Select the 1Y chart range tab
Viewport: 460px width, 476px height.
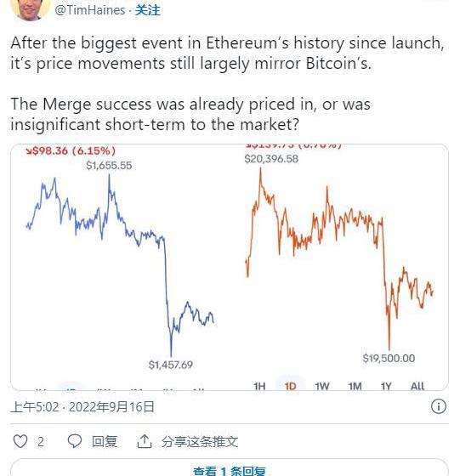386,386
